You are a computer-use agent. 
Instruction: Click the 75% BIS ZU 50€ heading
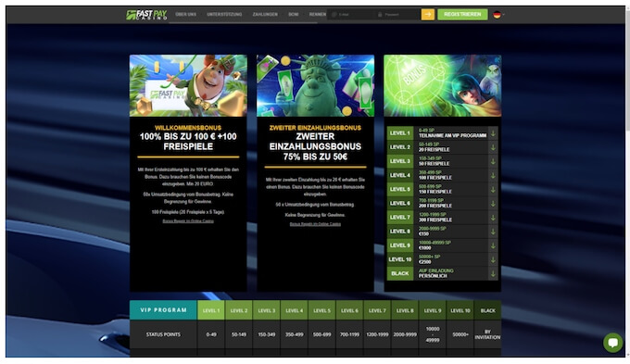[315, 157]
